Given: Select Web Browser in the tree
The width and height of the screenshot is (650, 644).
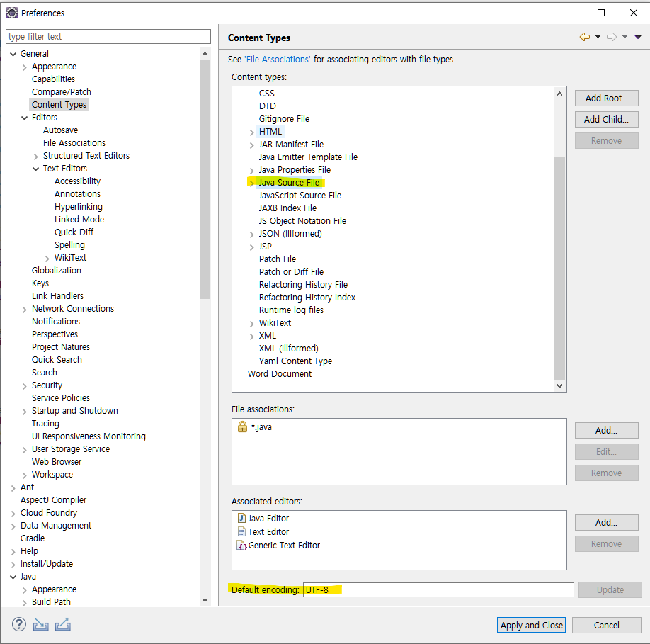Looking at the screenshot, I should coord(57,461).
